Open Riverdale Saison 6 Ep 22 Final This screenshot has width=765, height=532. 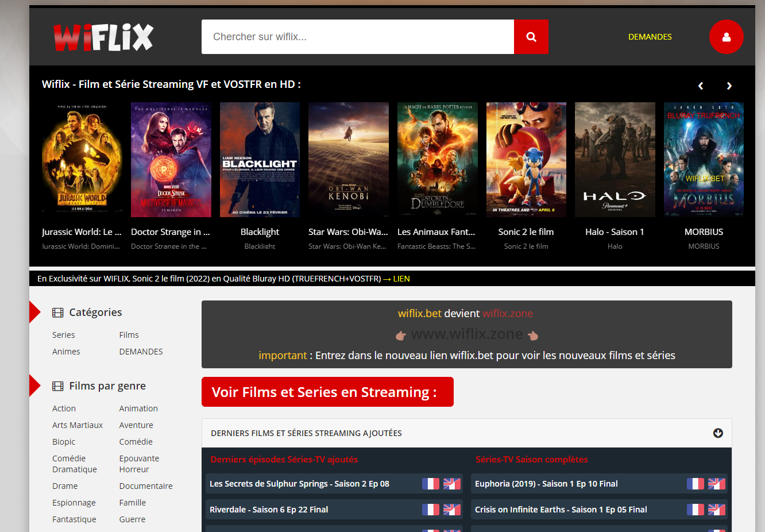269,510
